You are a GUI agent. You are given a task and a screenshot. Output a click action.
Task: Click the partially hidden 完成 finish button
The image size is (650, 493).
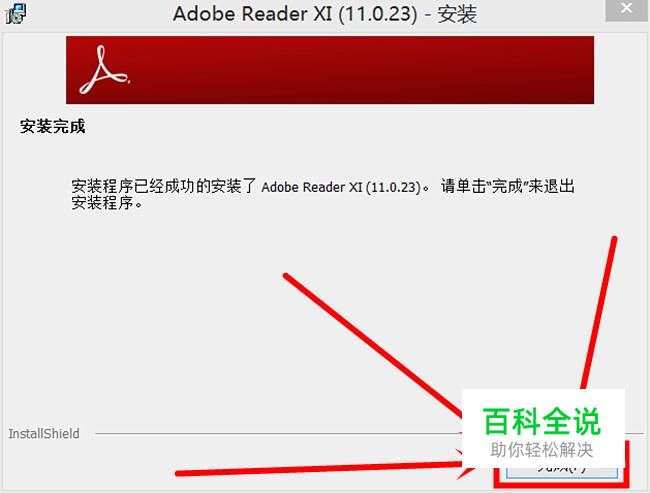(562, 470)
